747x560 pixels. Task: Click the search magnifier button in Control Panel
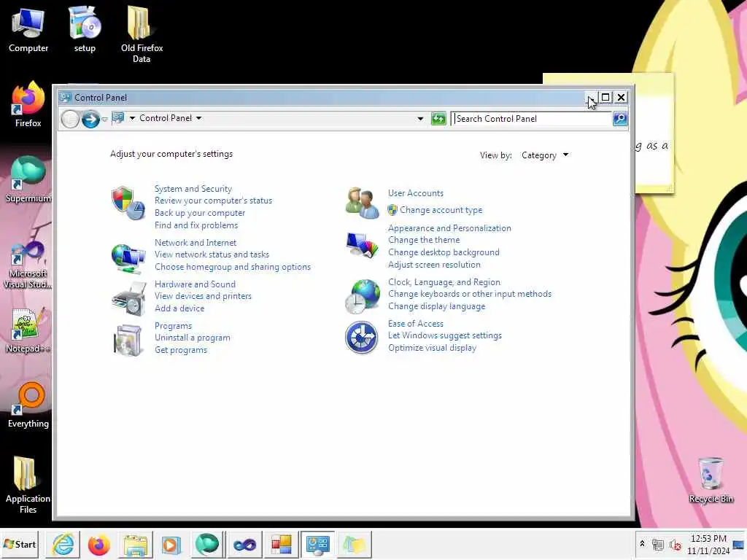620,119
